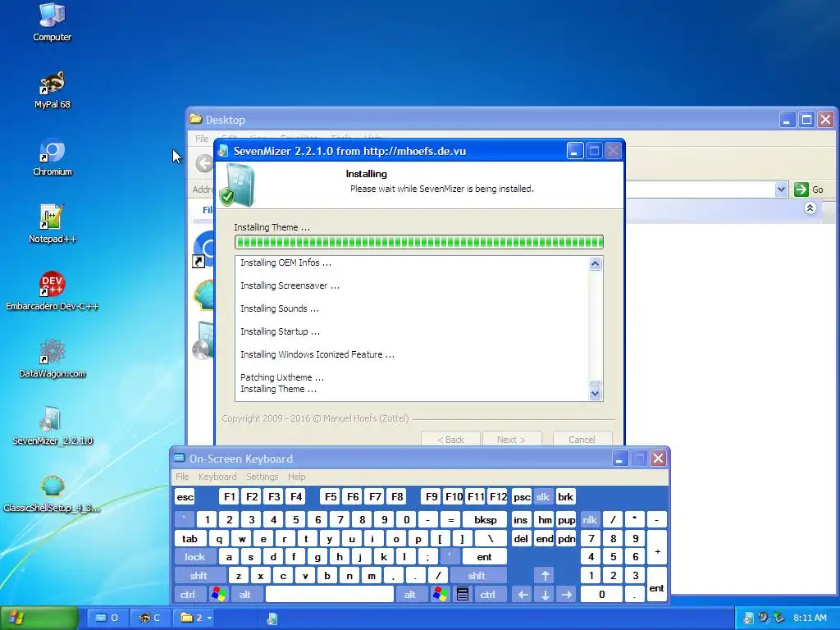This screenshot has height=630, width=840.
Task: Tap the left arrow key
Action: tap(523, 595)
